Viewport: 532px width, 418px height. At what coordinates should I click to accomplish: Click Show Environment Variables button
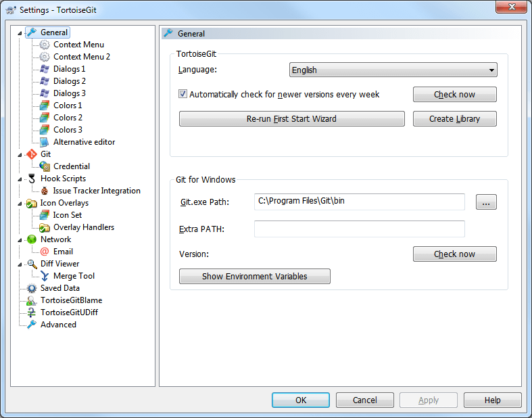(254, 277)
